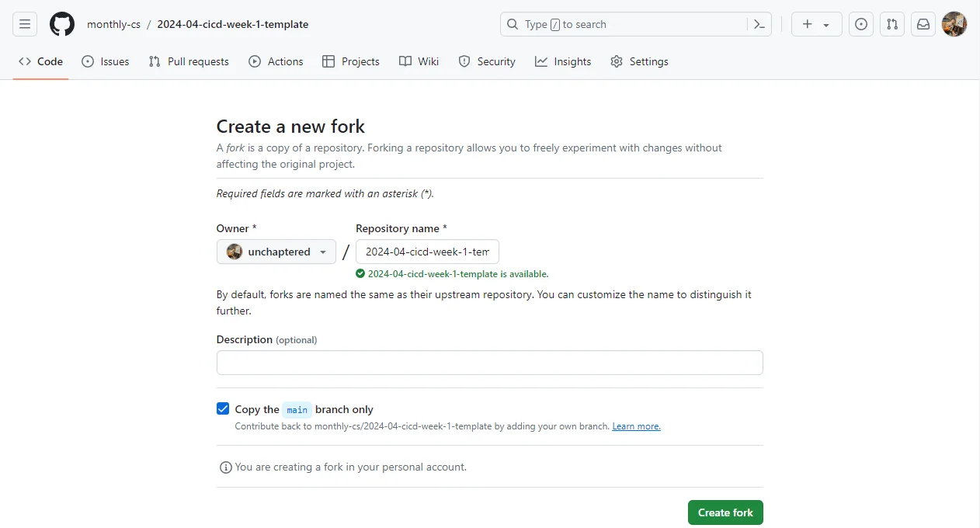Expand the Owner dropdown 'unchaptered'

(x=276, y=252)
